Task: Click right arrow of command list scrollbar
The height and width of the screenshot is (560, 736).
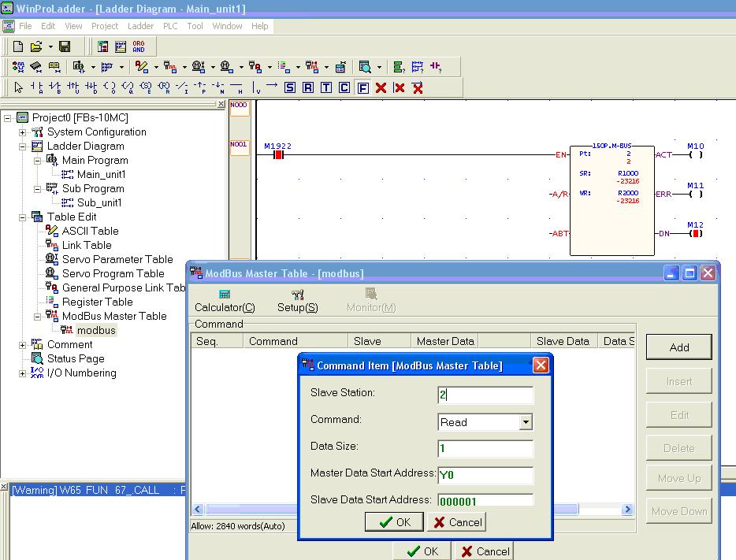Action: tap(627, 510)
